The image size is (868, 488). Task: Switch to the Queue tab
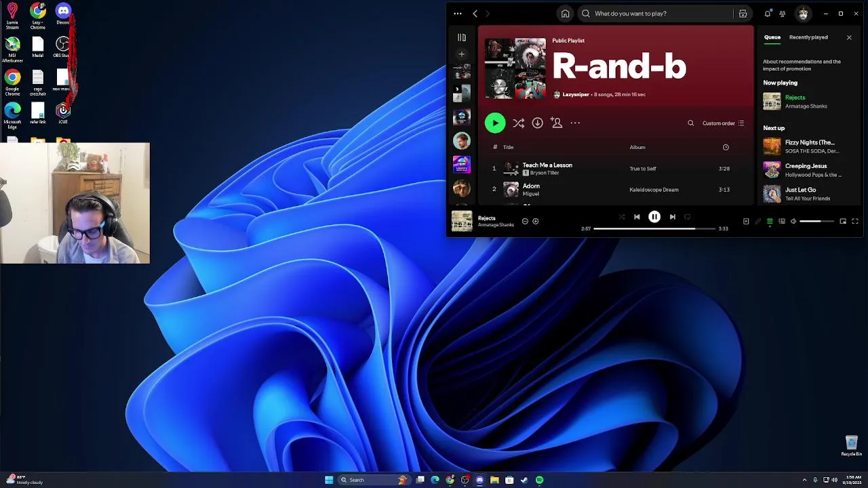coord(772,37)
